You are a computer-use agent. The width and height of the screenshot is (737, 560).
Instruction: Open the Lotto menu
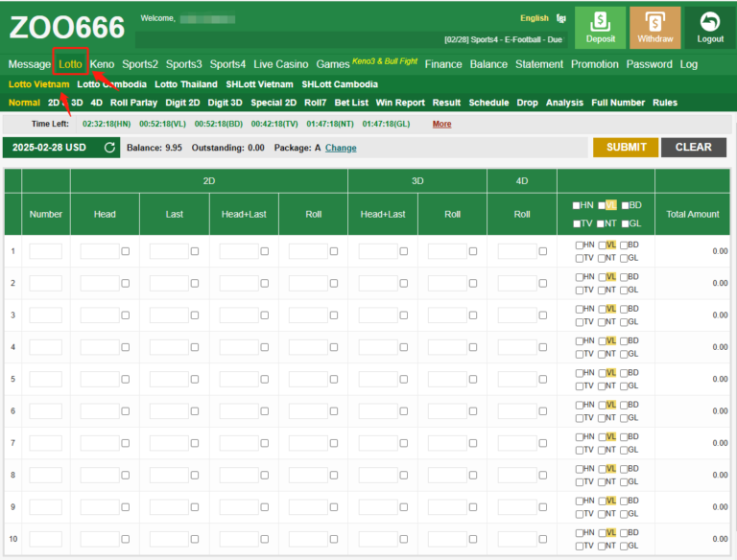click(x=70, y=64)
